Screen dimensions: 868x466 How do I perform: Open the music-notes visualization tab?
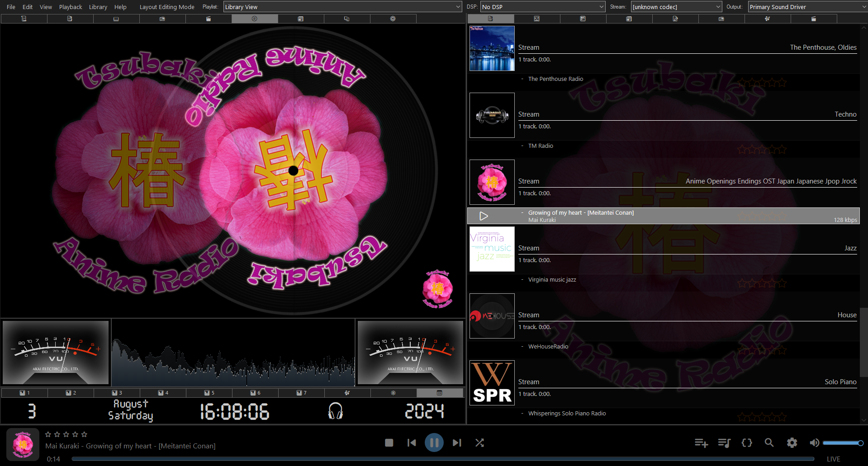(347, 393)
